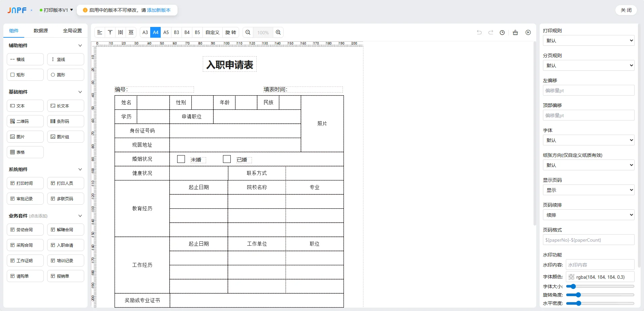Open the 打印版本V1 version dropdown
Image resolution: width=644 pixels, height=311 pixels.
(56, 10)
